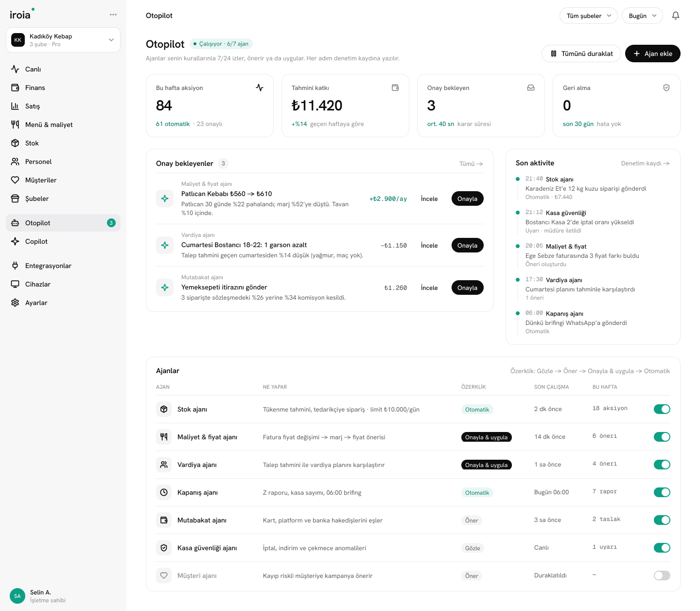This screenshot has height=611, width=700.
Task: Click the pulse icon on the Bu hafta aksiyon card
Action: (260, 88)
